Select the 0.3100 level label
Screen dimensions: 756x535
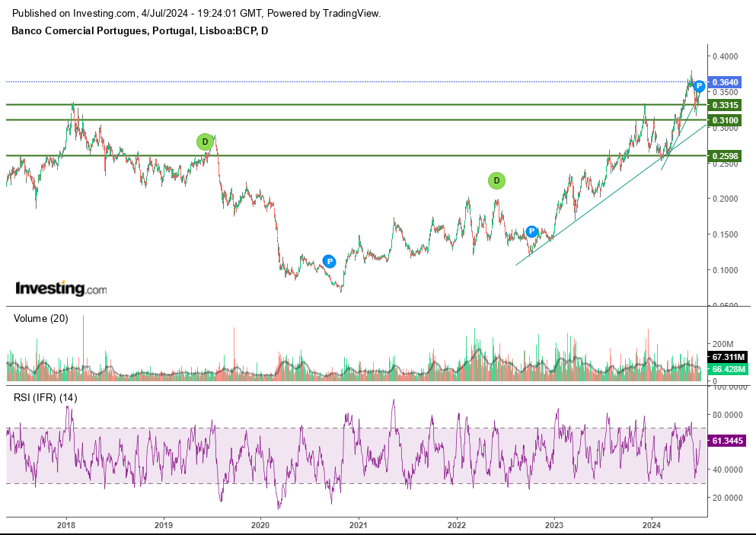click(725, 120)
